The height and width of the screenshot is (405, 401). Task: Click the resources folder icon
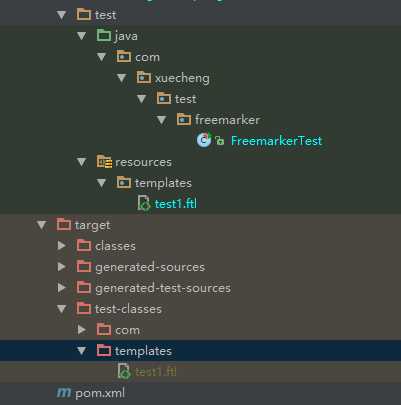pos(104,162)
